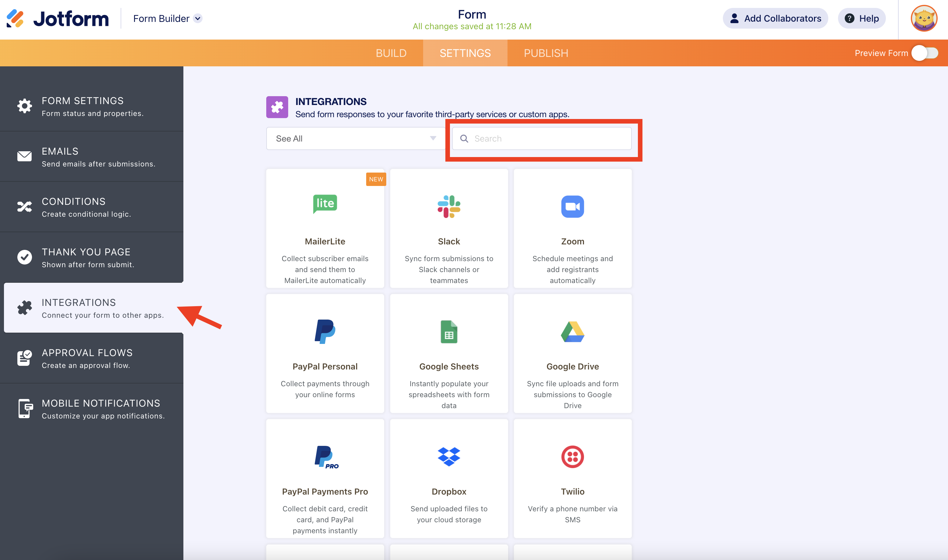This screenshot has height=560, width=948.
Task: Switch to the PUBLISH tab
Action: 546,53
